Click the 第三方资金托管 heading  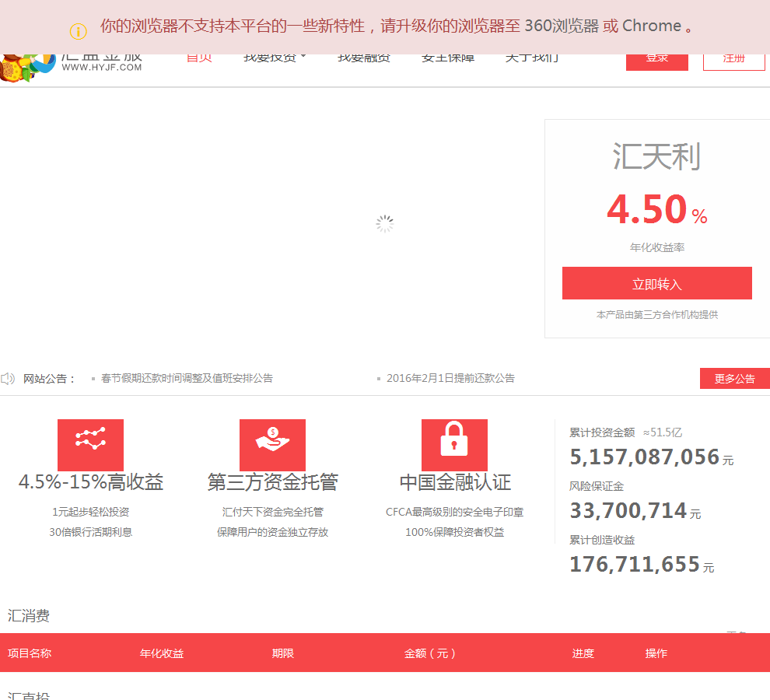coord(272,482)
